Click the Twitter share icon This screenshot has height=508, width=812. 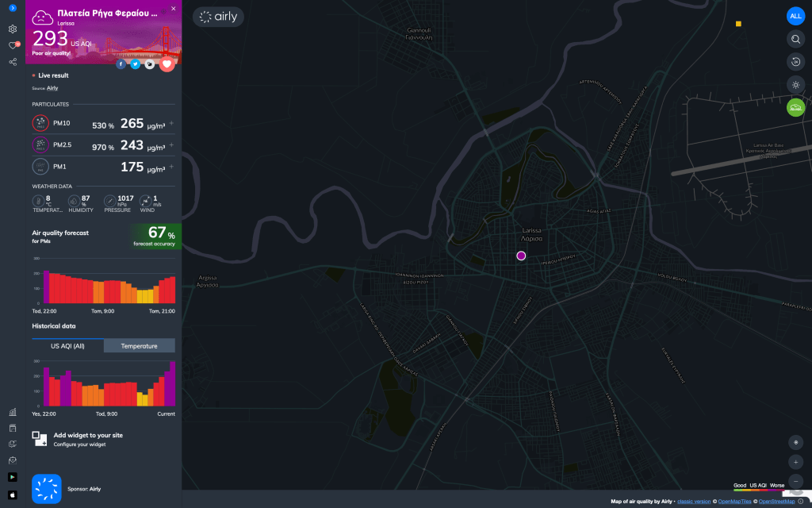pyautogui.click(x=136, y=63)
